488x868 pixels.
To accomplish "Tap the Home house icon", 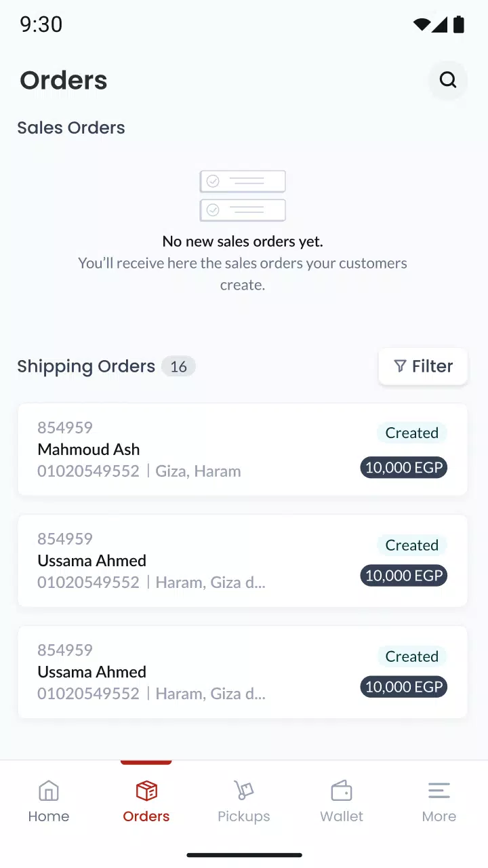I will pyautogui.click(x=49, y=791).
